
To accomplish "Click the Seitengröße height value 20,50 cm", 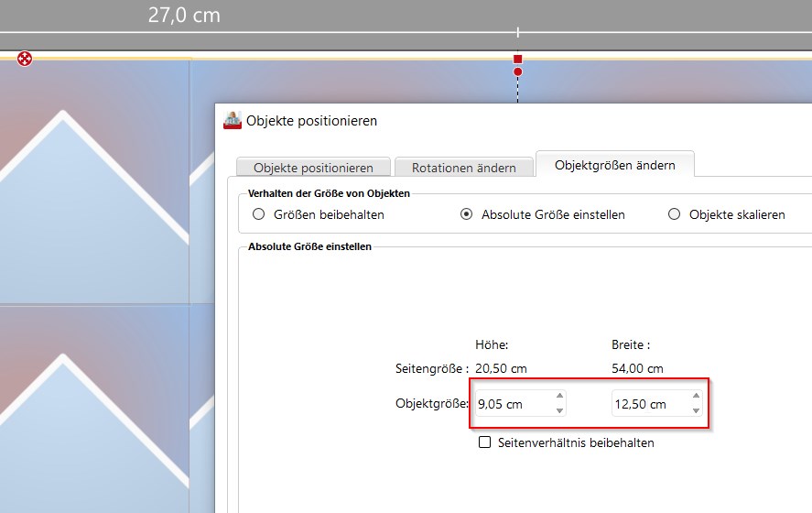I will 501,368.
